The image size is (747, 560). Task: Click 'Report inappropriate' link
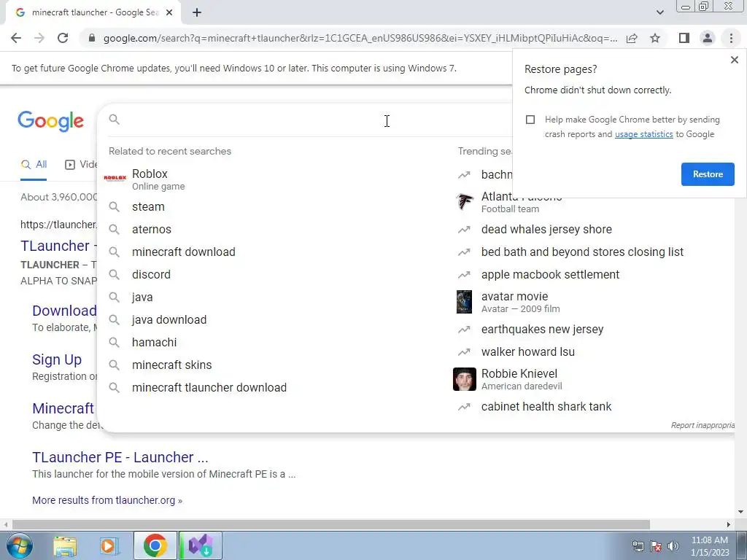tap(703, 425)
